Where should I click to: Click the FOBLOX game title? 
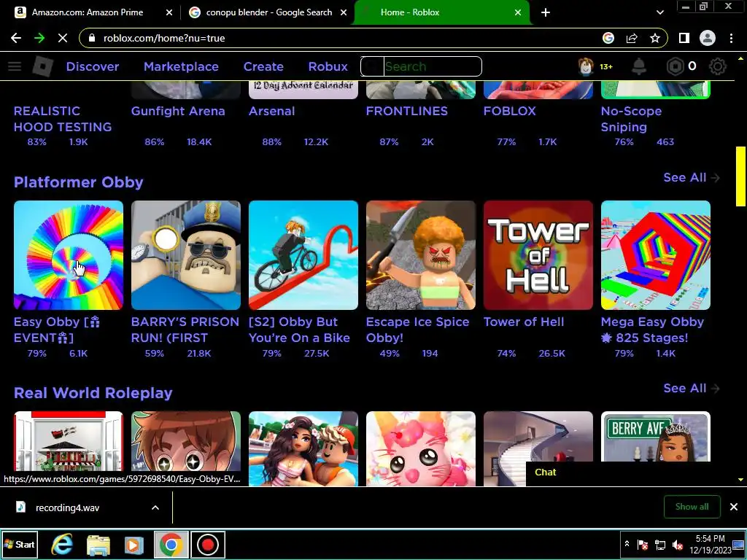click(510, 112)
